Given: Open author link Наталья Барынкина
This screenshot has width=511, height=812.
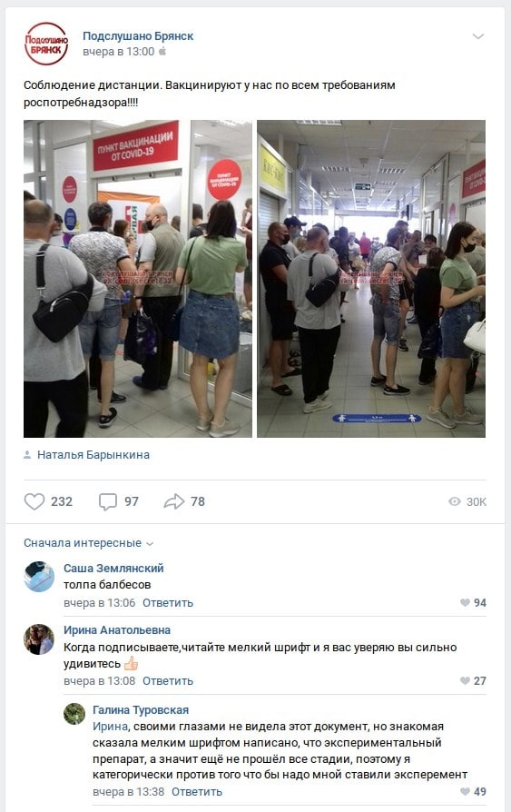Looking at the screenshot, I should [x=93, y=455].
